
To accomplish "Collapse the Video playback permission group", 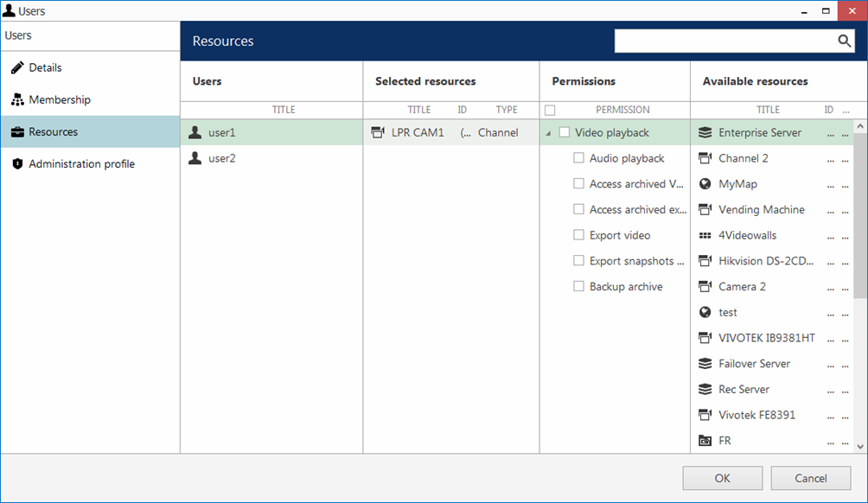I will 548,134.
